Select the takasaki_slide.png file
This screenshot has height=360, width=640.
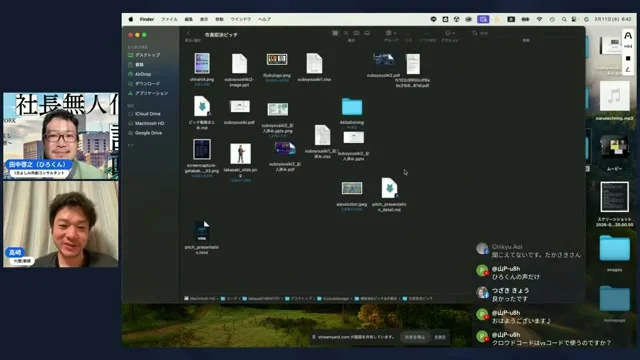coord(240,161)
